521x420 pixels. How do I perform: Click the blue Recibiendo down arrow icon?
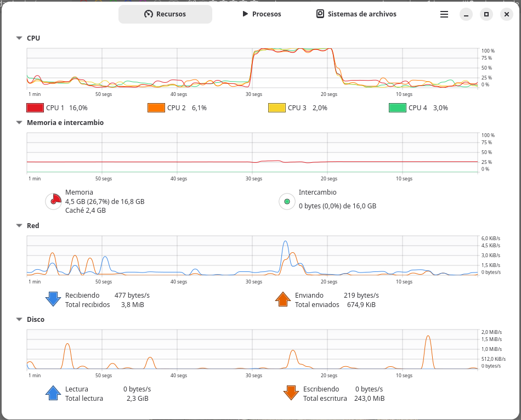click(53, 299)
